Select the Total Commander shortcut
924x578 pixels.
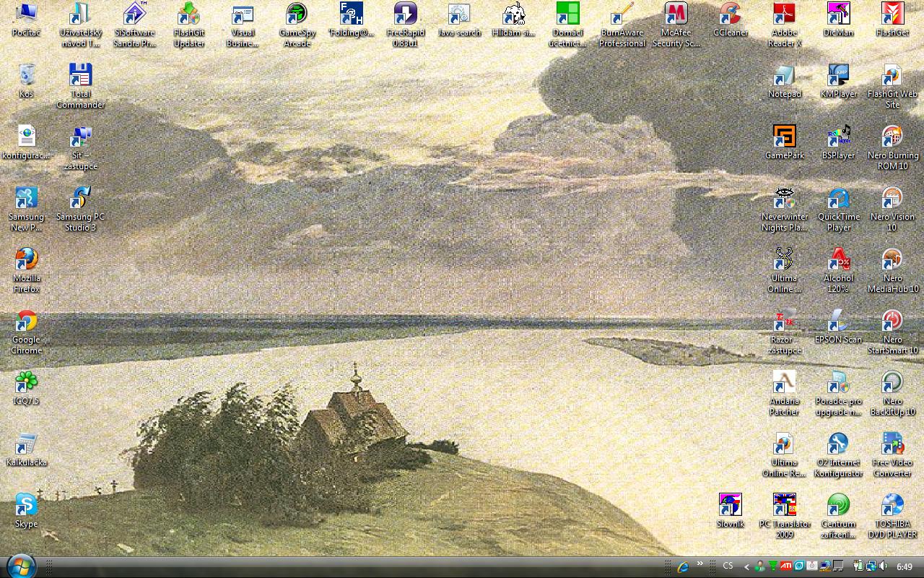(x=80, y=76)
